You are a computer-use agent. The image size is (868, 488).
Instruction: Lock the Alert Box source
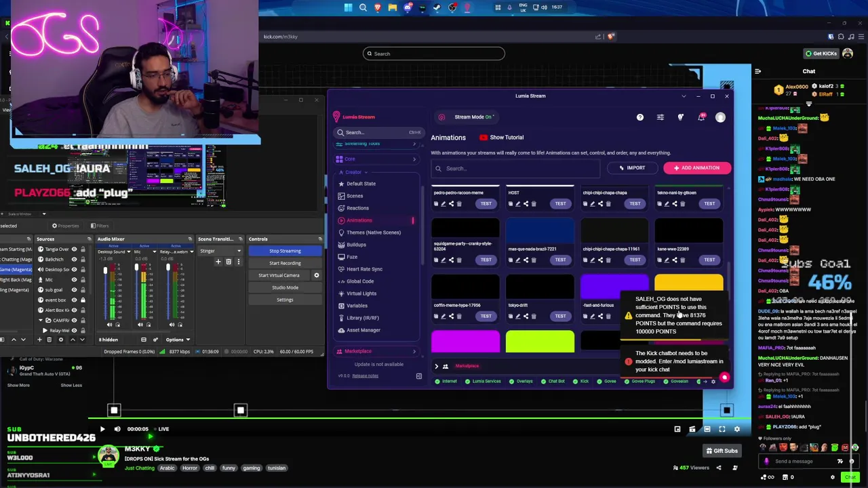(x=83, y=310)
